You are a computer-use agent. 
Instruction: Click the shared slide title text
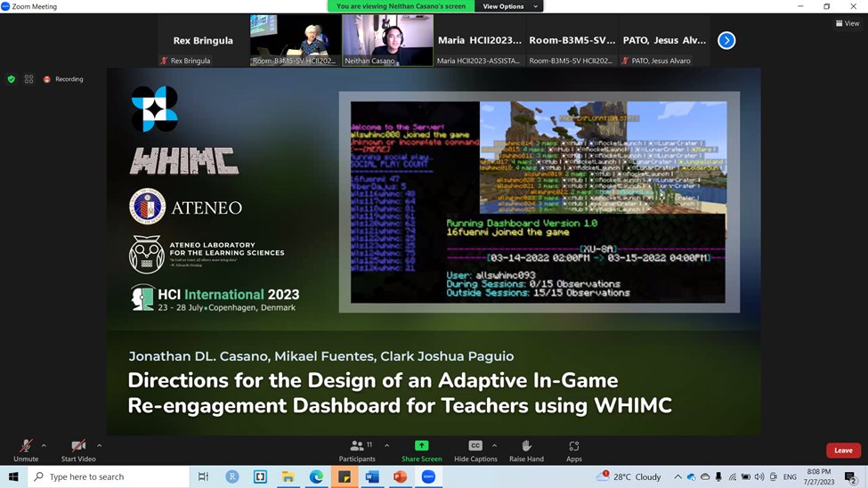pyautogui.click(x=400, y=393)
